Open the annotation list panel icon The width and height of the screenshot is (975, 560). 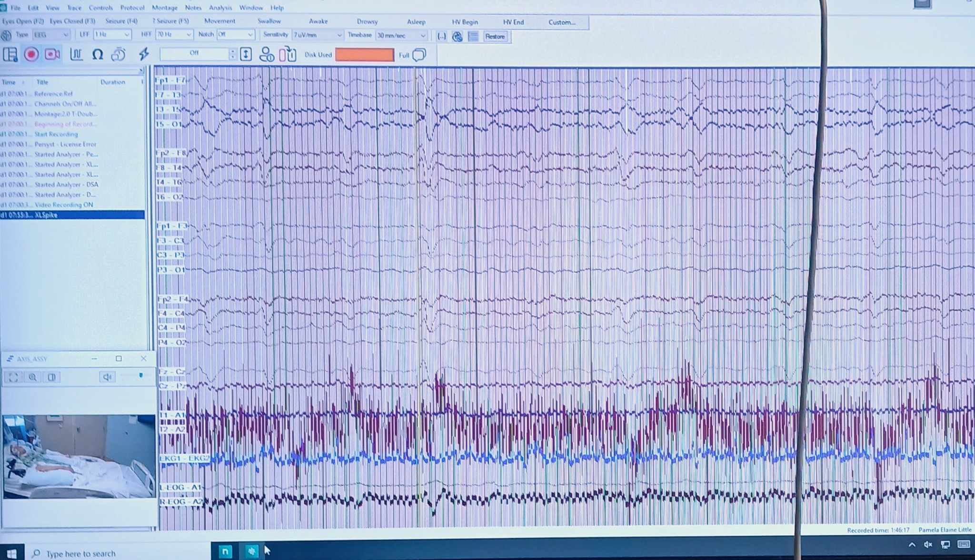click(10, 55)
